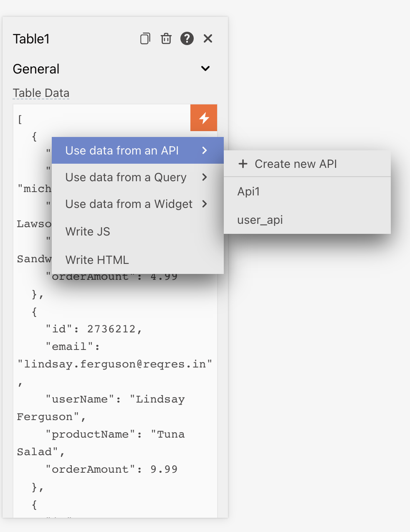Select Use data from an API
Screen dimensions: 410x532
click(x=138, y=150)
